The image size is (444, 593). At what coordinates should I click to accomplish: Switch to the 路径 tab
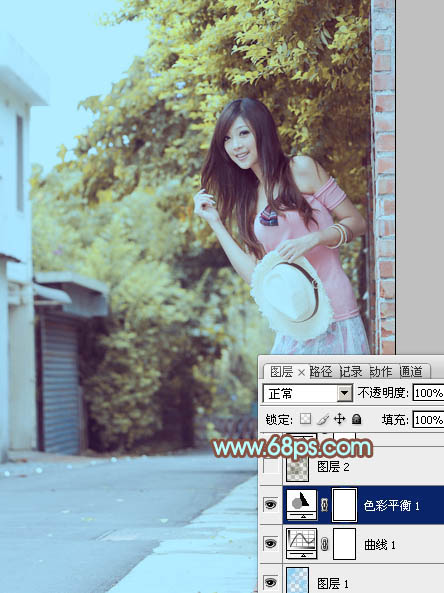pyautogui.click(x=321, y=372)
